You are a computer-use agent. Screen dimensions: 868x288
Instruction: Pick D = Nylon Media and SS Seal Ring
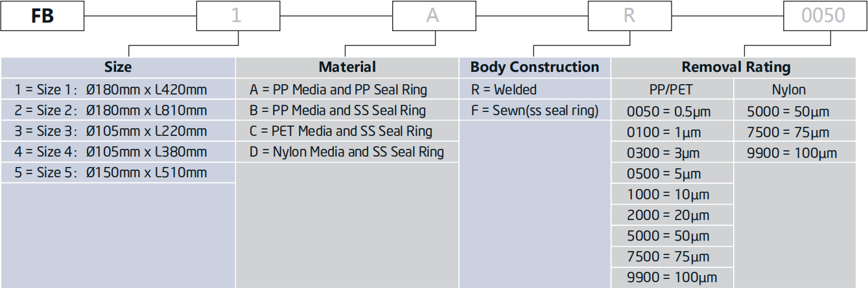347,152
